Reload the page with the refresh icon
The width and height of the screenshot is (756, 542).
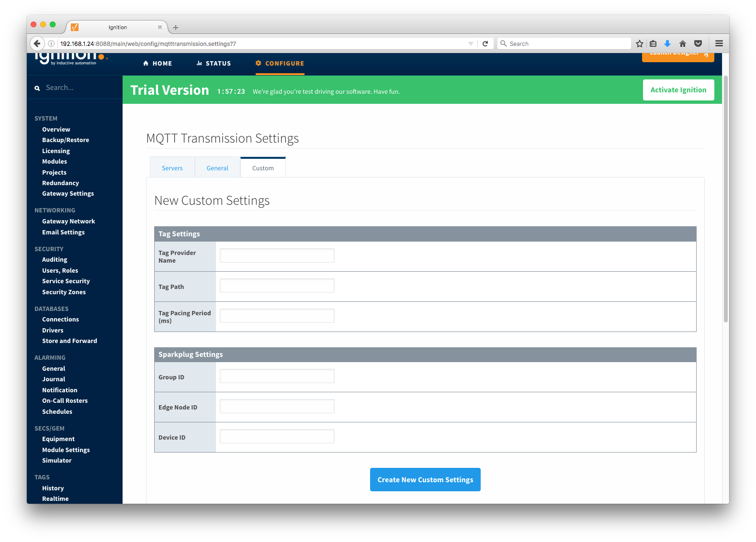click(x=485, y=44)
